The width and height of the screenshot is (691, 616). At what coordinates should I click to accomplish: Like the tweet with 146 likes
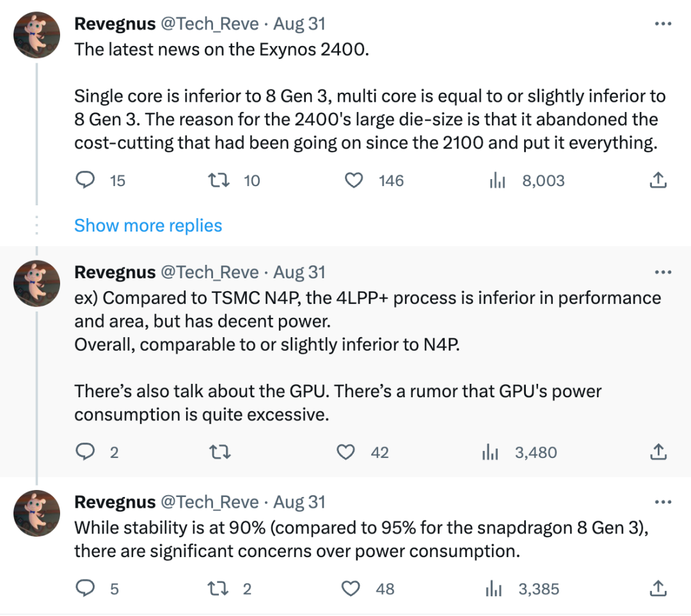[354, 181]
